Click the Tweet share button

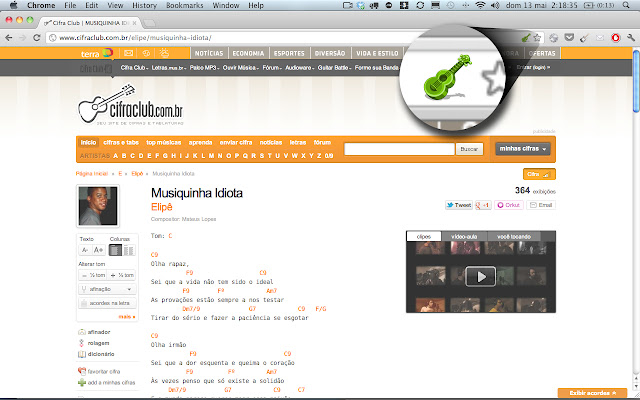(x=459, y=205)
